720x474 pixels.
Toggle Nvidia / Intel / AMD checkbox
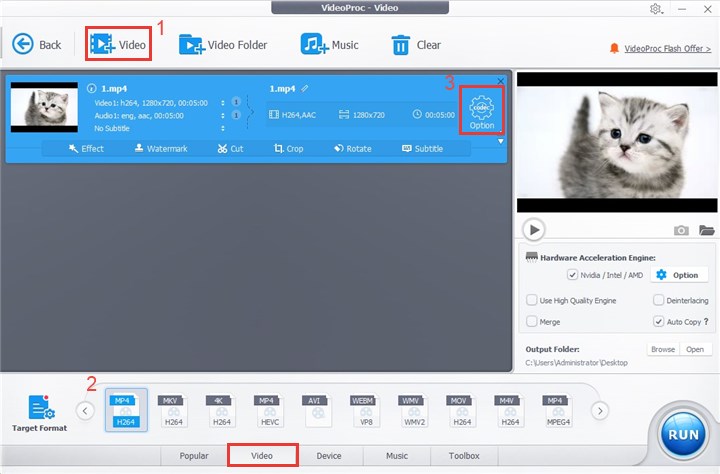pyautogui.click(x=572, y=275)
